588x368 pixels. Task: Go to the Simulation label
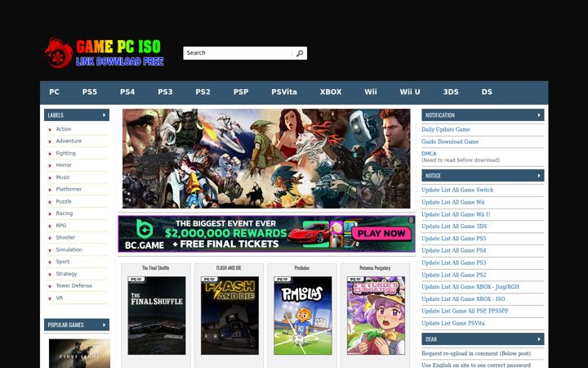[x=69, y=249]
